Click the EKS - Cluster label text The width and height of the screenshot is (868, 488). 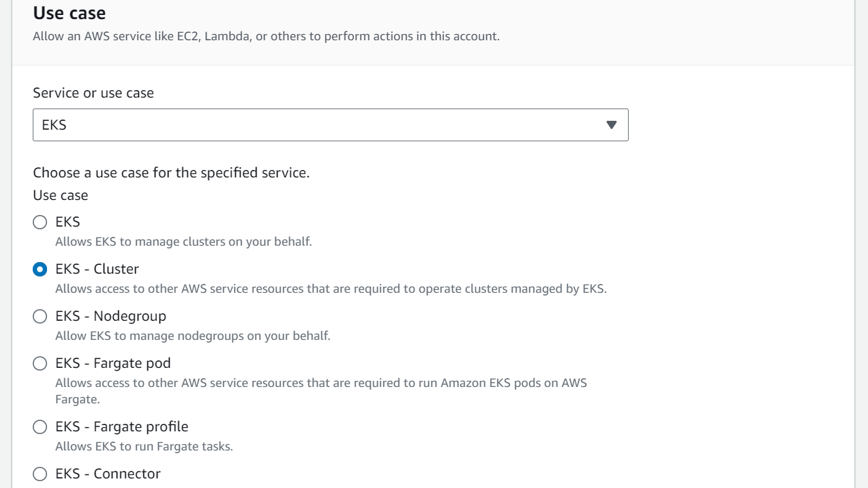tap(97, 269)
